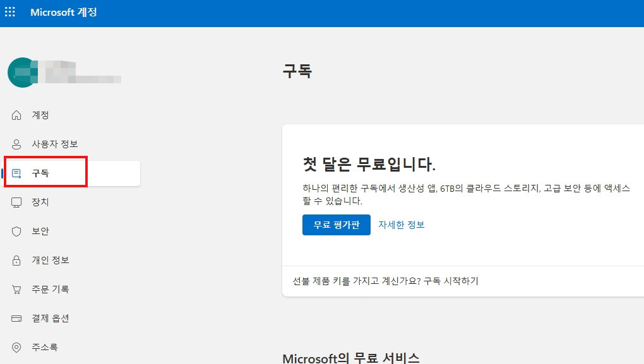Click the person icon for 사용자 정보
Screen dimensions: 644x364
point(16,144)
